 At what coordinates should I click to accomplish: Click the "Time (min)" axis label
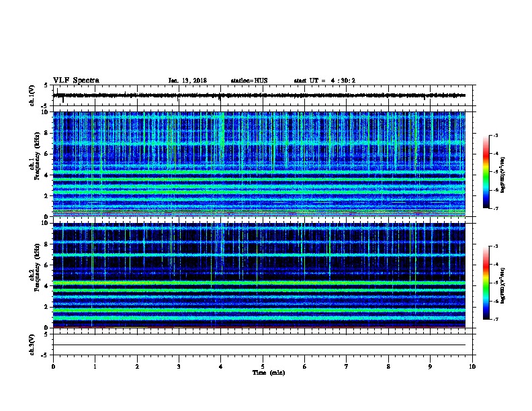269,373
